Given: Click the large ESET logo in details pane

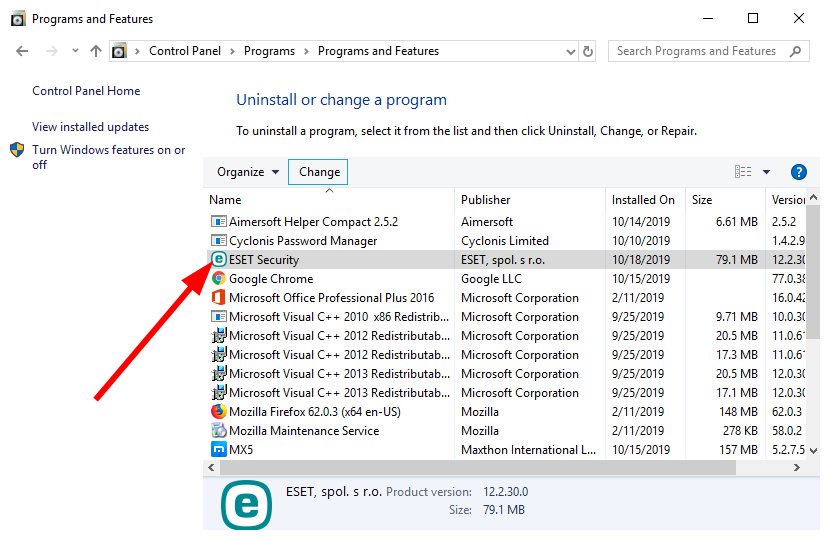Looking at the screenshot, I should pyautogui.click(x=246, y=504).
